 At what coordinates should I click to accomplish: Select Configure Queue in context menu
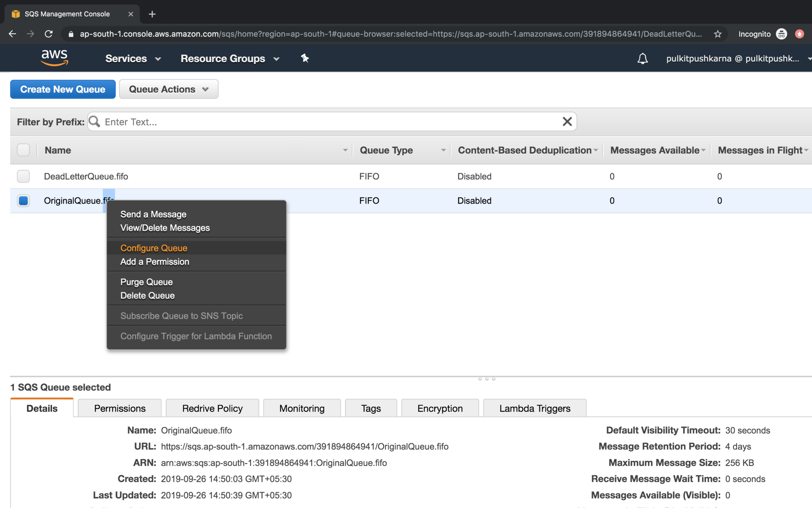click(154, 248)
